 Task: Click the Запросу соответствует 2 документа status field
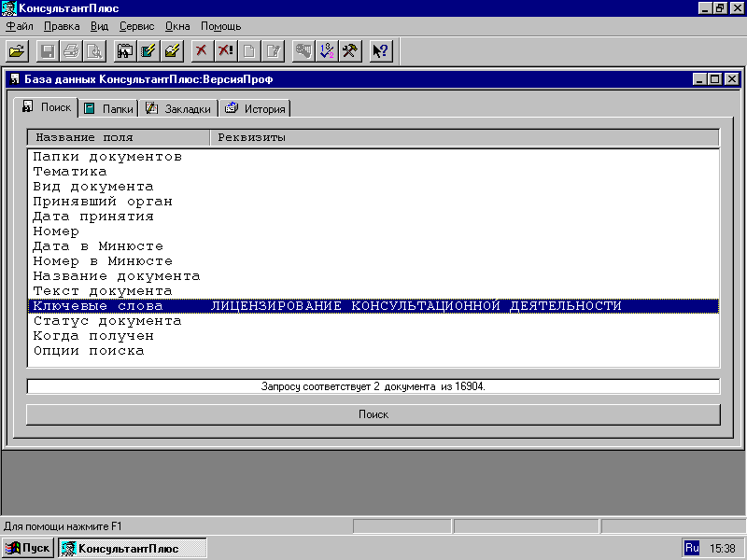373,386
